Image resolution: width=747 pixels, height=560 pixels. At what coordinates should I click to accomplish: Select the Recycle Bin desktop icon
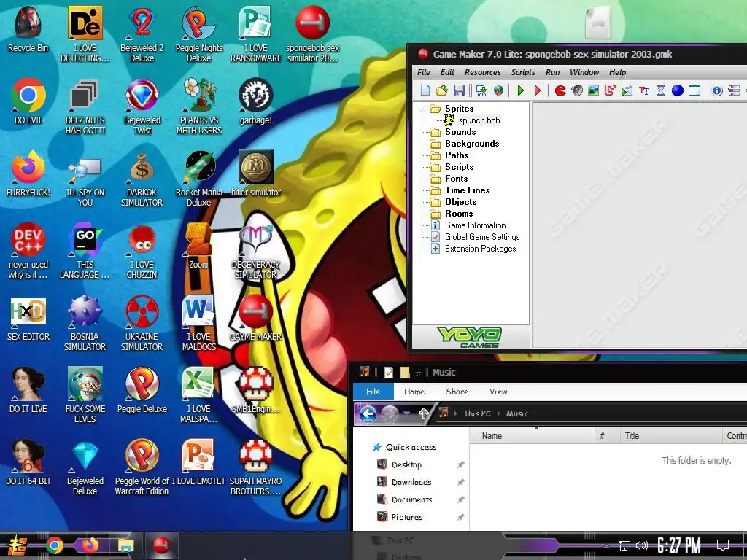28,28
